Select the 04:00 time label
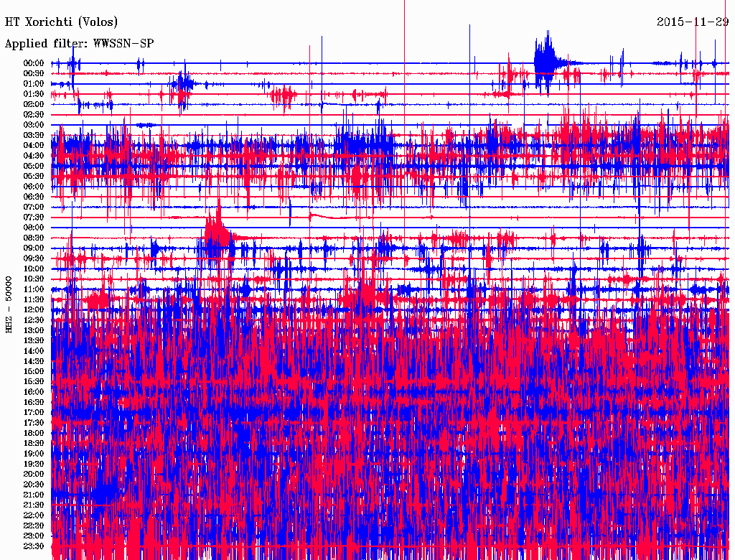This screenshot has height=560, width=735. pyautogui.click(x=34, y=146)
